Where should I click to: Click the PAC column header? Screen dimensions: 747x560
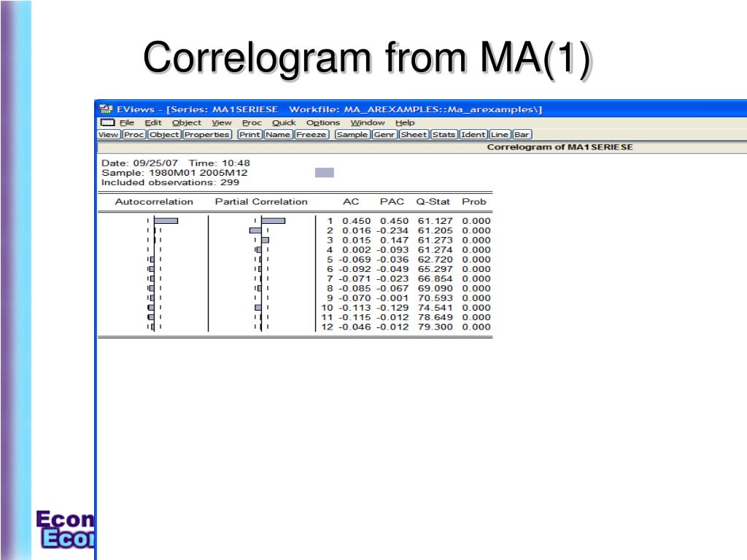point(392,202)
